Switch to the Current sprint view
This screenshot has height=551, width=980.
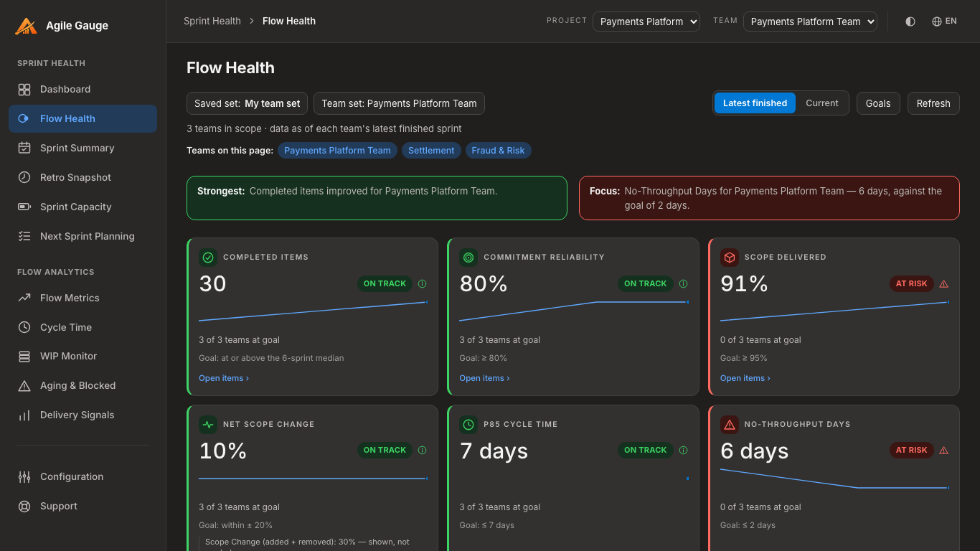click(x=821, y=103)
